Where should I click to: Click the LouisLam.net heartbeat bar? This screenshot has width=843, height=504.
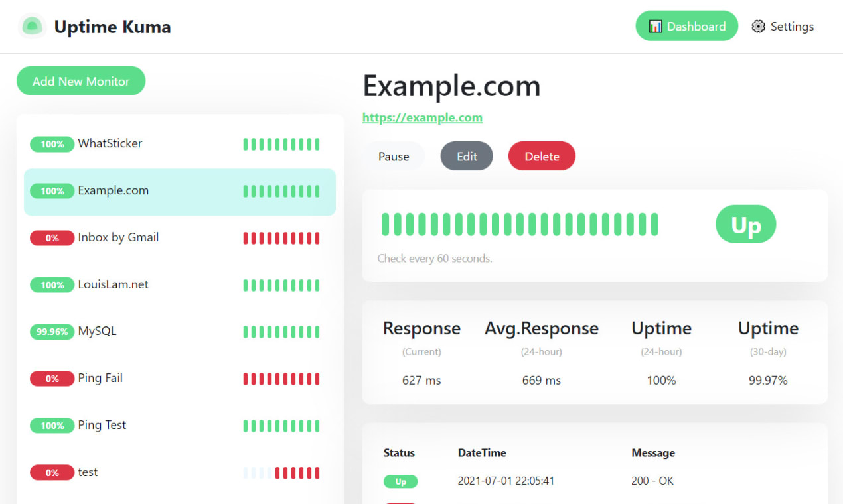pyautogui.click(x=281, y=285)
